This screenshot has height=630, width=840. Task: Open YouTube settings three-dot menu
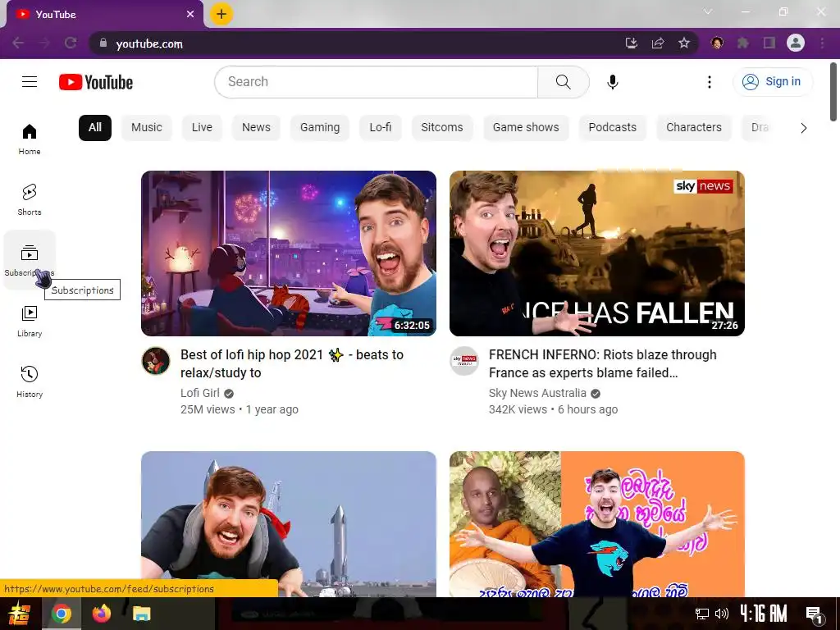click(x=710, y=82)
